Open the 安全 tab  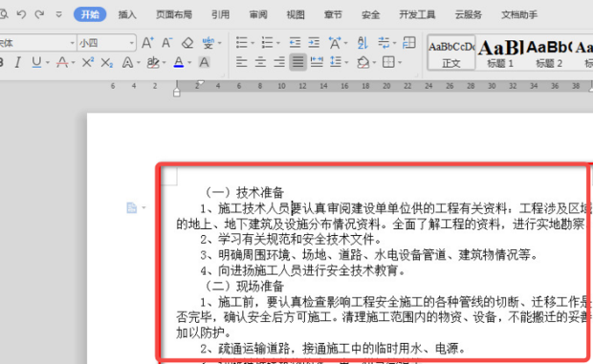click(371, 14)
